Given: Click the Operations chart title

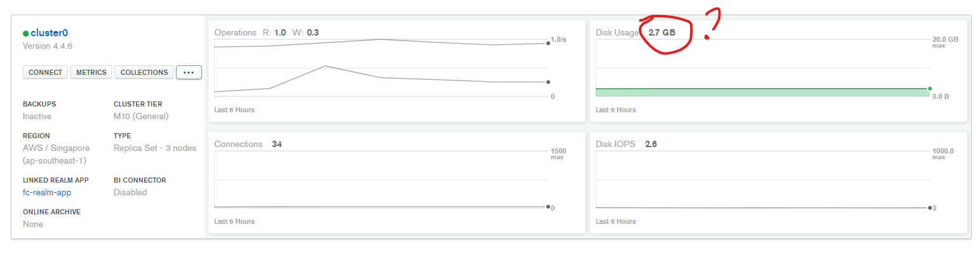Looking at the screenshot, I should pos(235,32).
